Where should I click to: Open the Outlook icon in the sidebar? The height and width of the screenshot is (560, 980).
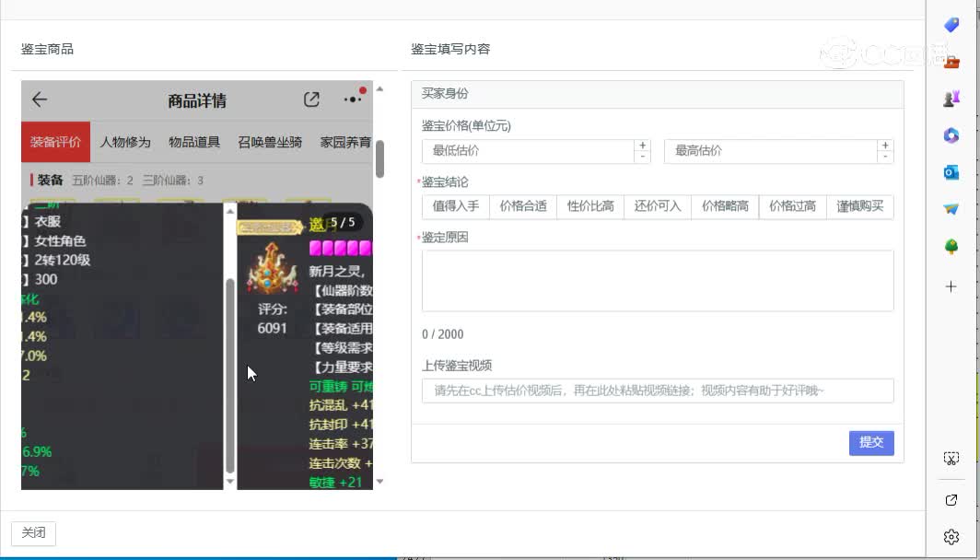951,171
